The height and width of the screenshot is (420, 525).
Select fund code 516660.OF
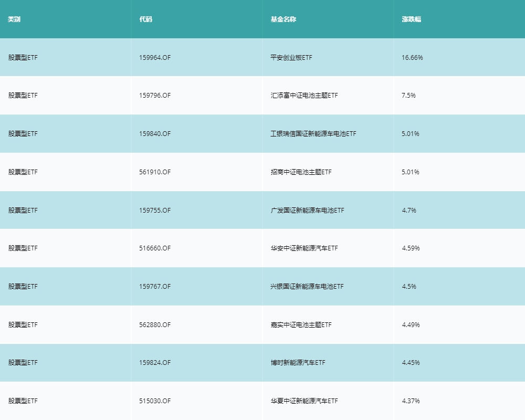[x=155, y=248]
